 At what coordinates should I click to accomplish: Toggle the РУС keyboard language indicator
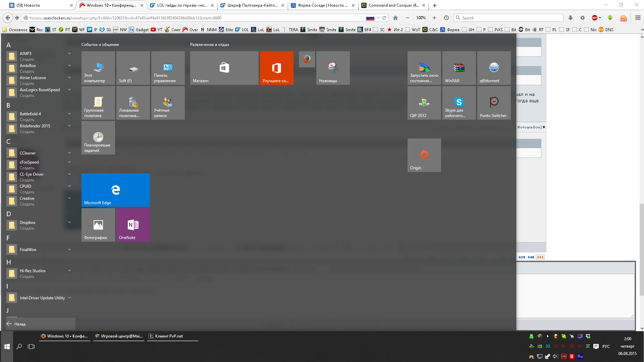pyautogui.click(x=606, y=347)
